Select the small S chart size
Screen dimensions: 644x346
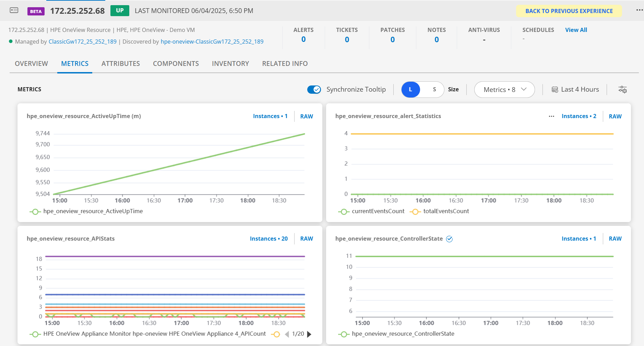point(434,89)
